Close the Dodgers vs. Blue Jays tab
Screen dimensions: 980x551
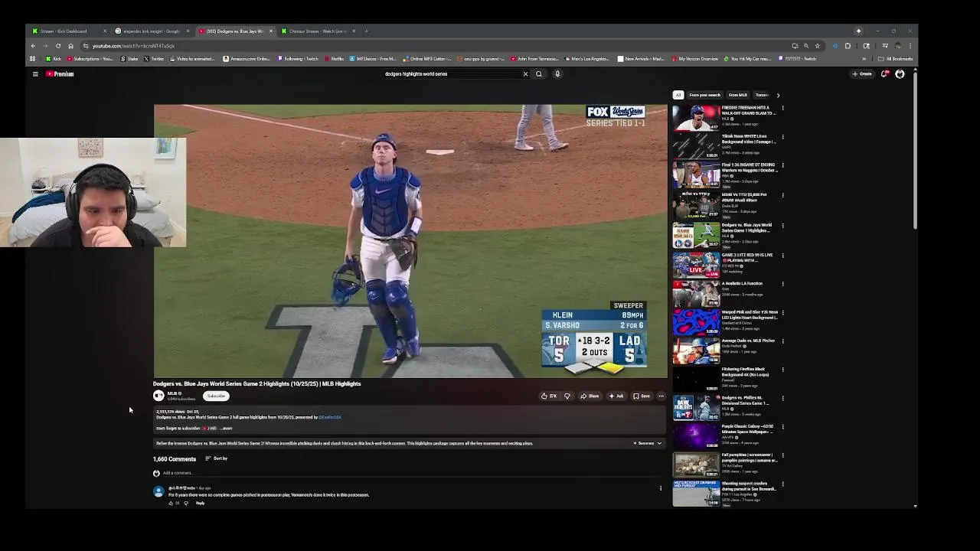[x=270, y=31]
